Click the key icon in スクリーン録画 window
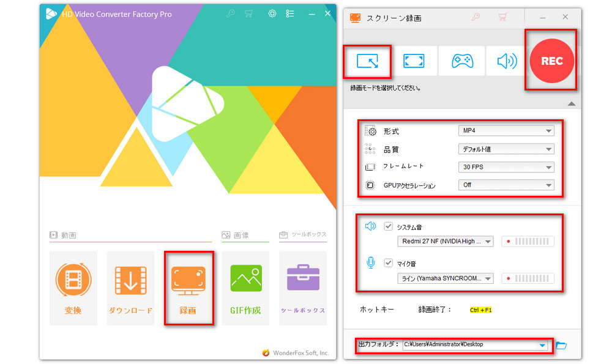Screen dimensions: 612x364 click(x=476, y=17)
